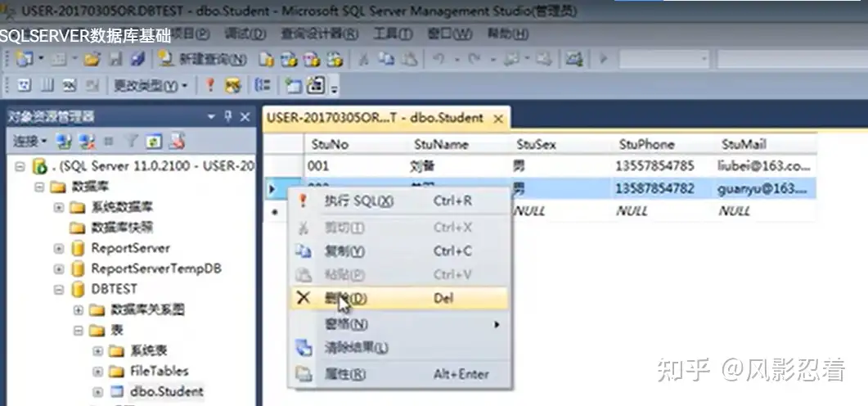Screen dimensions: 868x406
Task: Open the empty combo box in the top toolbar
Action: click(x=663, y=59)
